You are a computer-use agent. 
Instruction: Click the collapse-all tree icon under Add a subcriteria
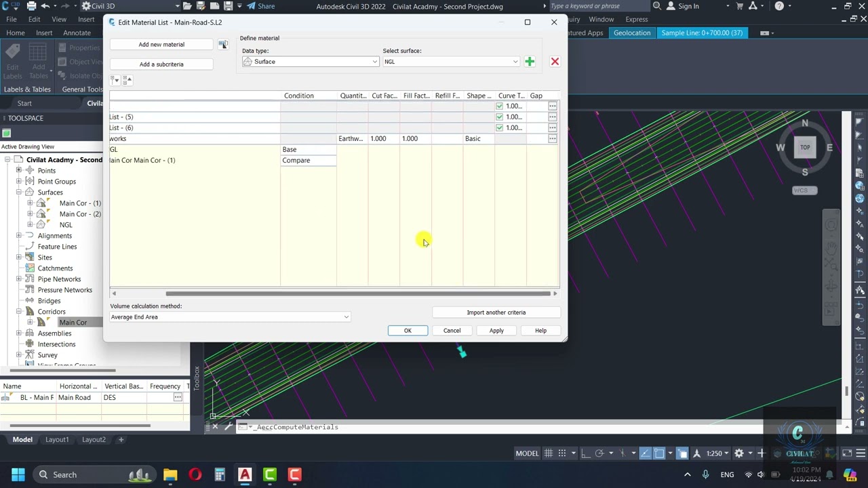127,80
